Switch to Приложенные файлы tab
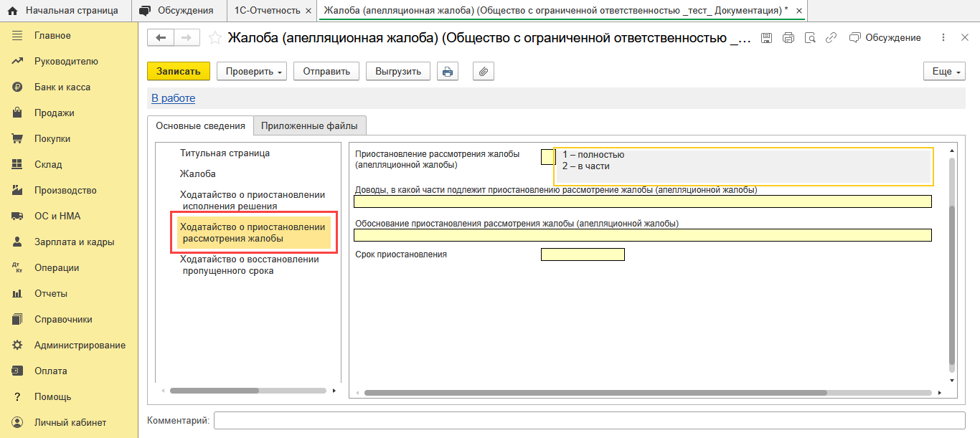The image size is (980, 438). click(x=309, y=126)
